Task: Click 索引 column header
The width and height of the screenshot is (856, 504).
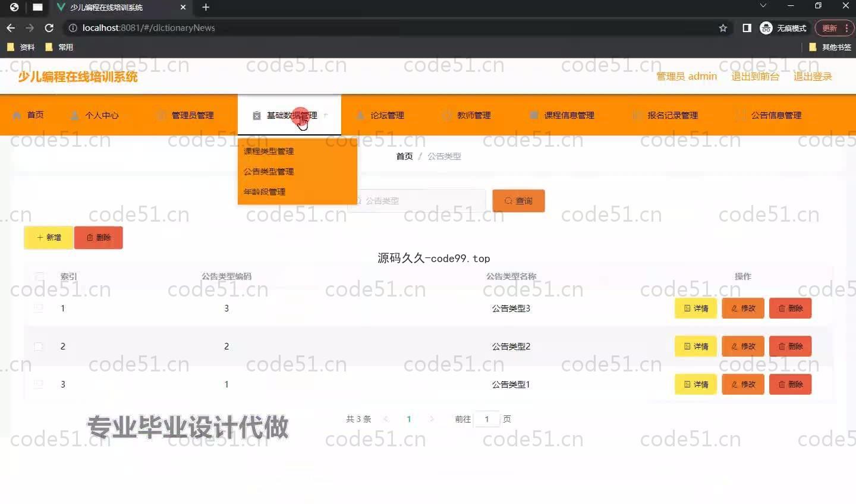Action: coord(68,276)
